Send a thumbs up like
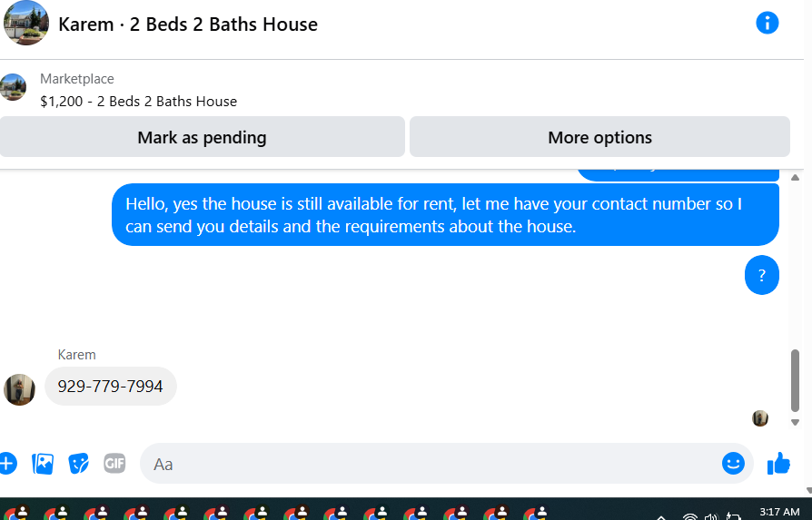This screenshot has height=520, width=812. tap(778, 464)
